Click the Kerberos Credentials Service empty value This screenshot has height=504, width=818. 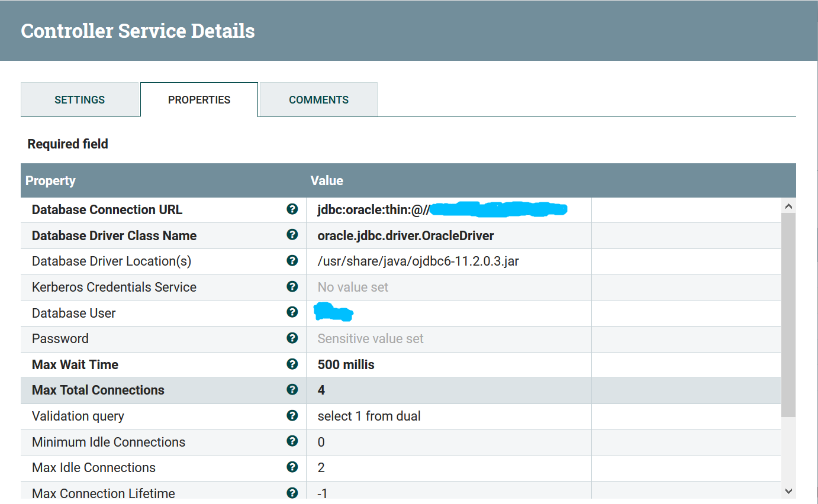(x=353, y=287)
